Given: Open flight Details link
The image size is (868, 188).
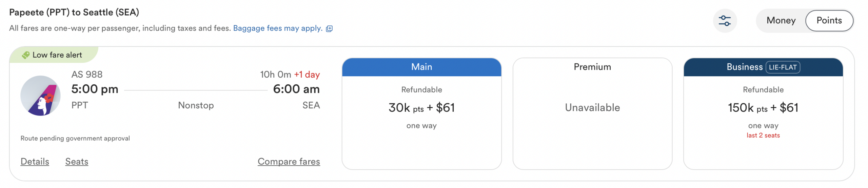Looking at the screenshot, I should (x=35, y=161).
